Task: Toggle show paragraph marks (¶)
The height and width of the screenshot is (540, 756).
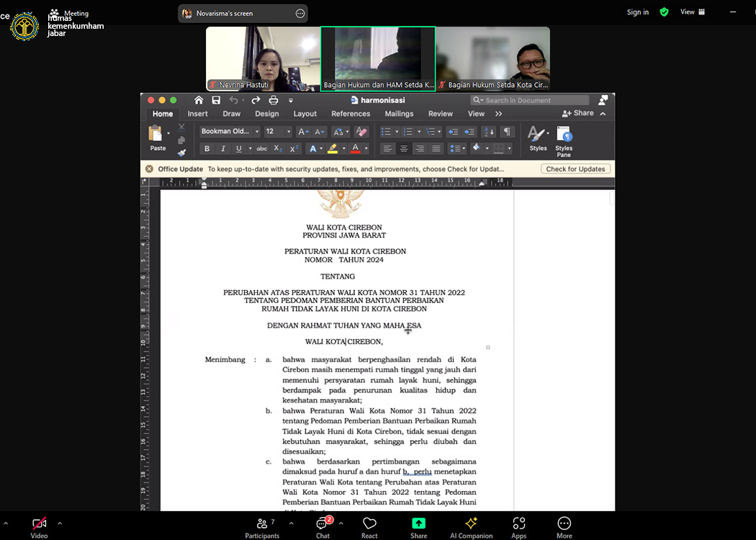Action: click(x=507, y=132)
